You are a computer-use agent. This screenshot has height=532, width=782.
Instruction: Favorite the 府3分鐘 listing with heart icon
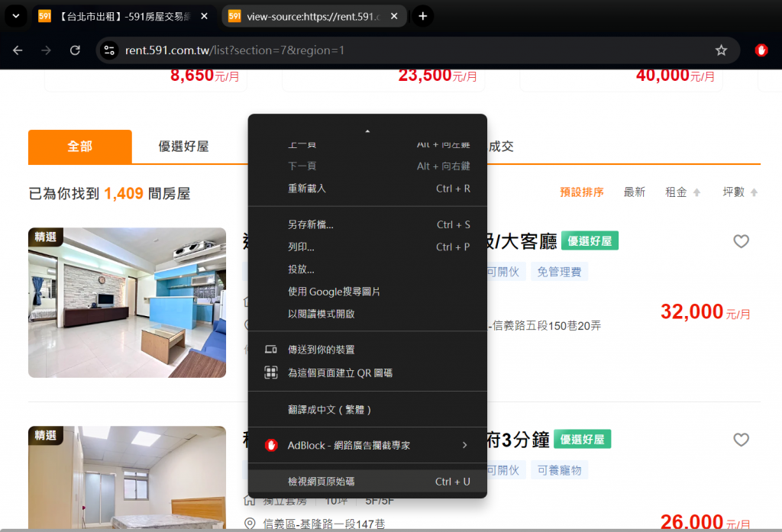coord(741,440)
